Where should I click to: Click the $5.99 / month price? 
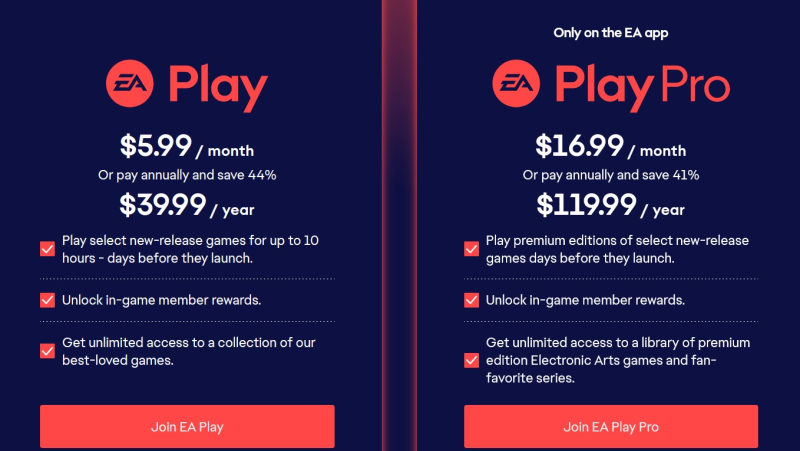pos(187,147)
